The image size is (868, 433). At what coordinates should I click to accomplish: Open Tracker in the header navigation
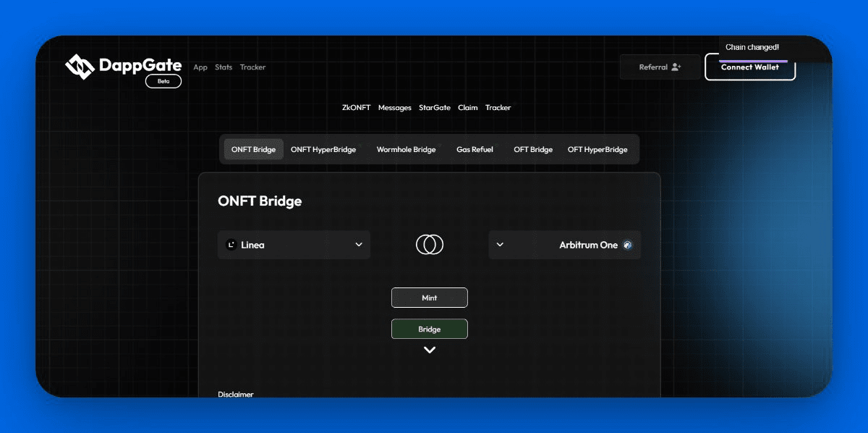[253, 67]
